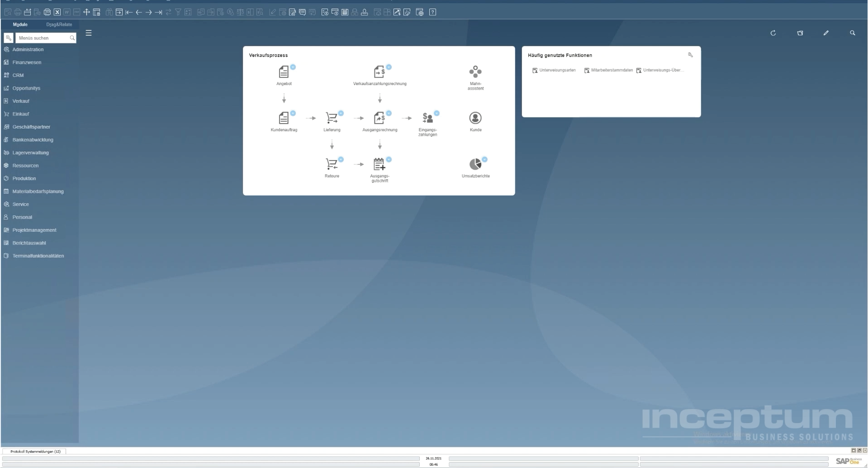868x468 pixels.
Task: Expand the Retoure dropdown bubble
Action: point(341,159)
